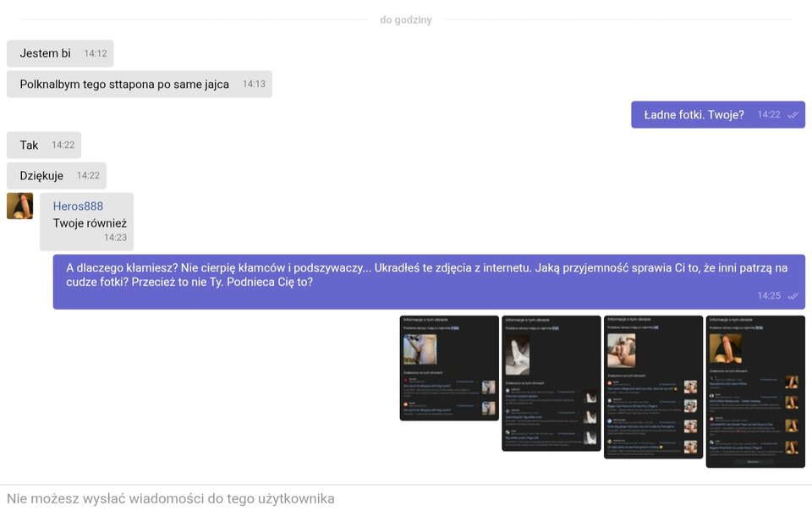Open the first attached screenshot thumbnail
The width and height of the screenshot is (812, 522).
click(449, 368)
